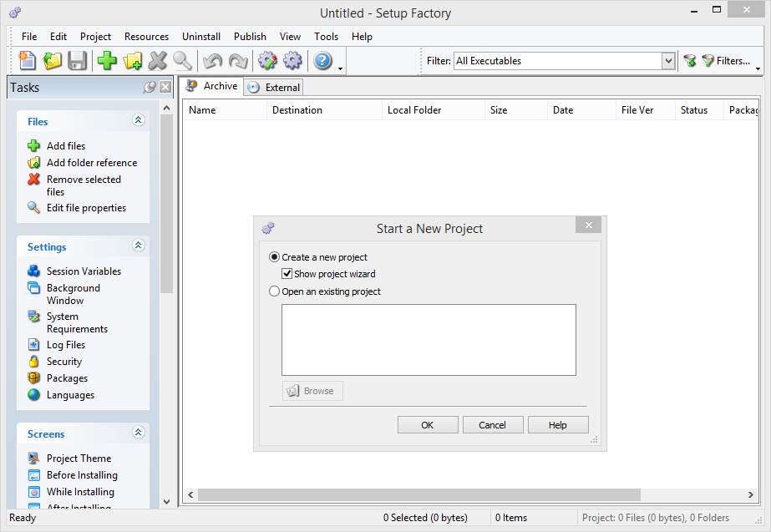This screenshot has width=771, height=532.
Task: Click the main toolbar options overflow arrow
Action: tap(340, 68)
